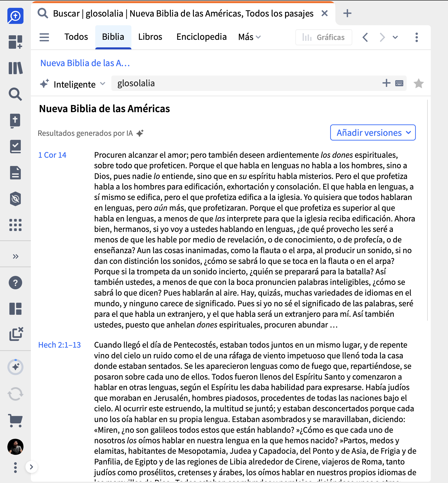The height and width of the screenshot is (483, 448).
Task: Click the sync refresh icon
Action: click(15, 394)
